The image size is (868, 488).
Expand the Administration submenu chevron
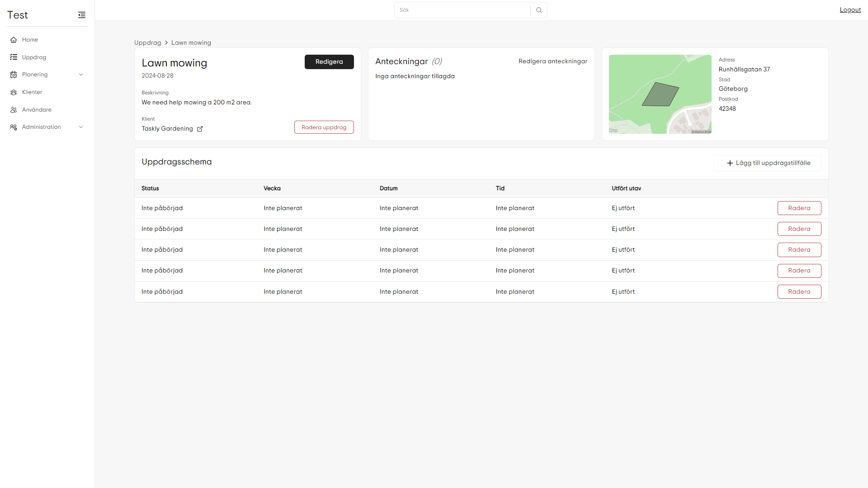coord(81,127)
